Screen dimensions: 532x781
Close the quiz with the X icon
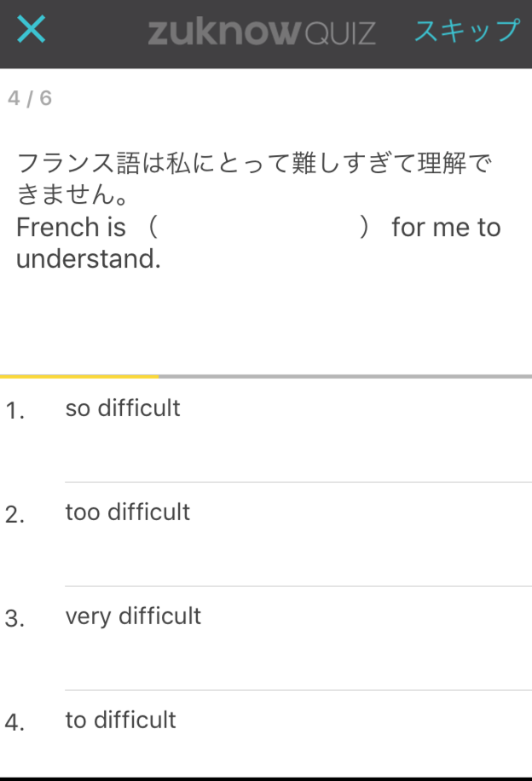[x=32, y=29]
